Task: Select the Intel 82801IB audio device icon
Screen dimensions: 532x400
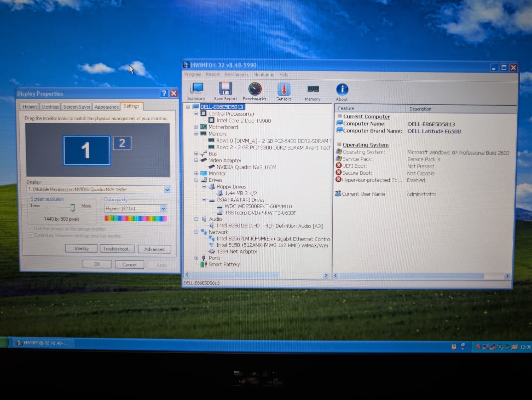Action: coord(211,226)
